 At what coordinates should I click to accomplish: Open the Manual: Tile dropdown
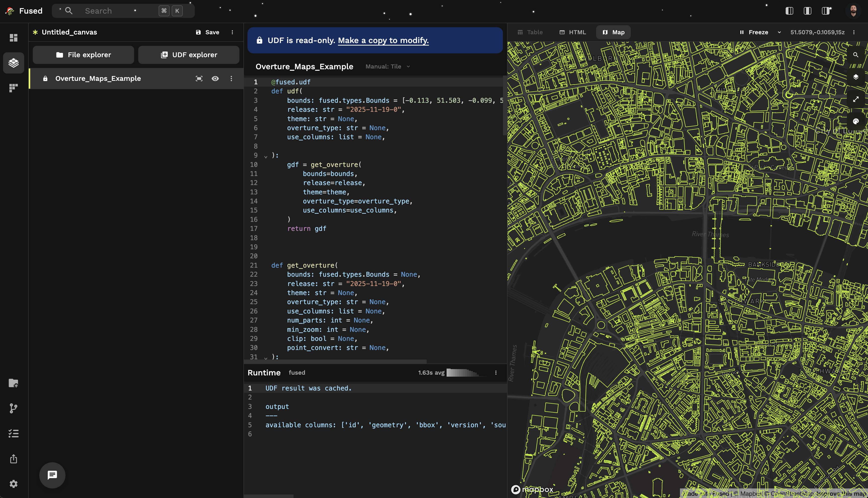[387, 66]
